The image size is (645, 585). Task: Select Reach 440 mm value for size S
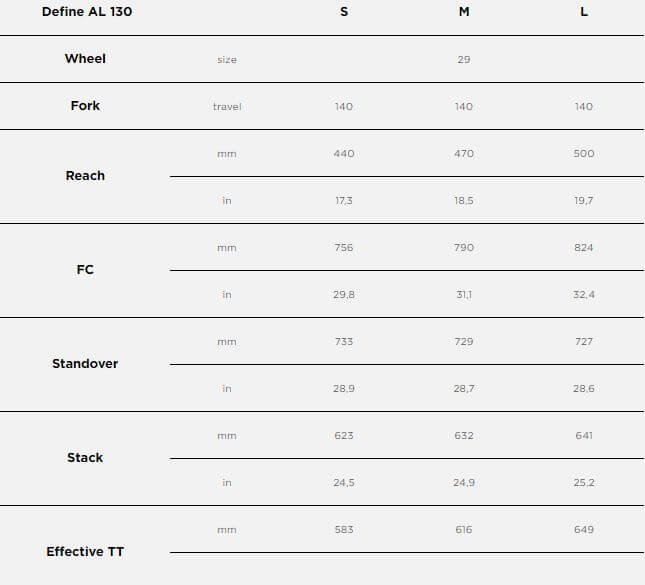pyautogui.click(x=344, y=153)
